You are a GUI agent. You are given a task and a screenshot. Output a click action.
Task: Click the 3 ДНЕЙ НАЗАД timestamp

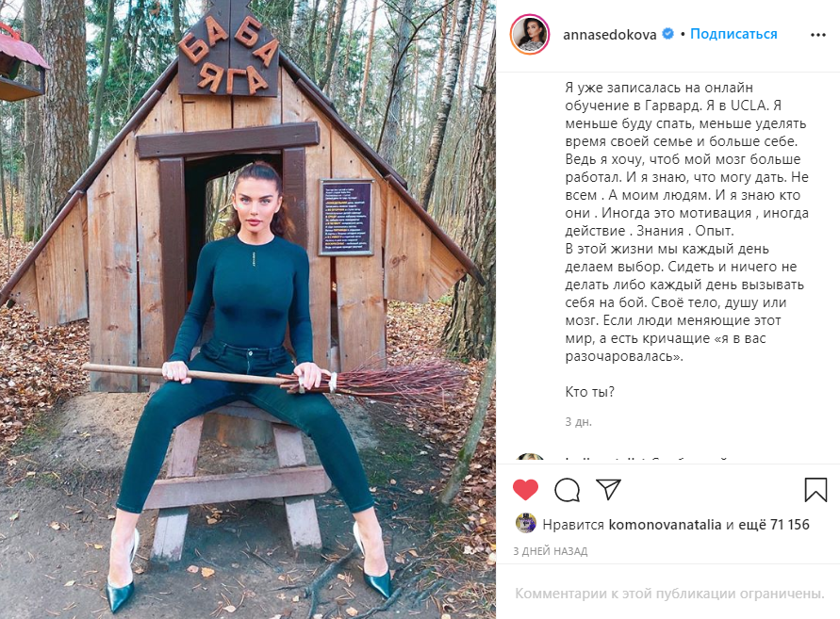(x=551, y=551)
